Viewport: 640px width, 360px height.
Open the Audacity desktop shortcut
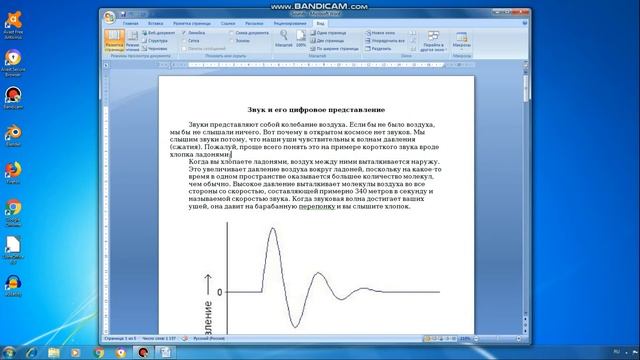[13, 286]
